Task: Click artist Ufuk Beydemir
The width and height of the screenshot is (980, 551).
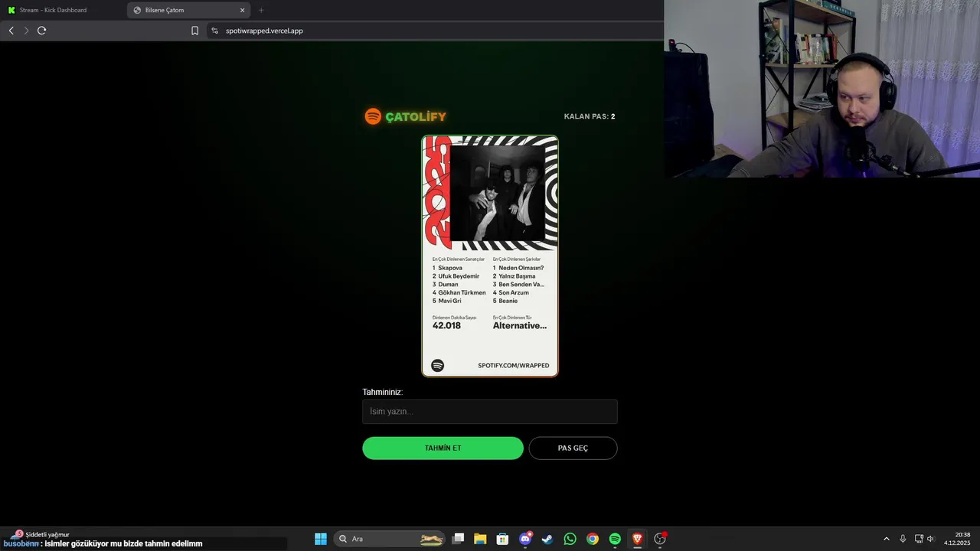Action: click(459, 276)
